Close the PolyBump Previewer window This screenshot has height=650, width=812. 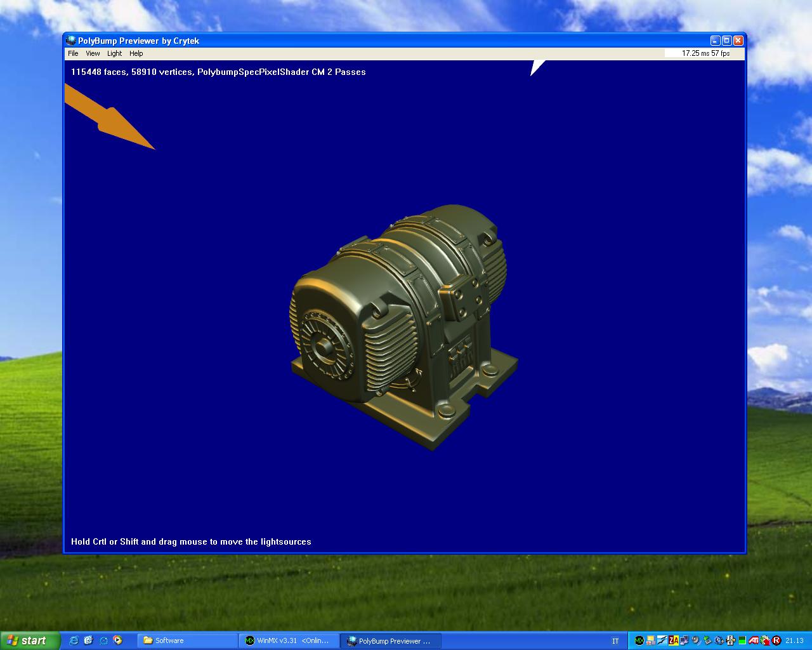pos(738,41)
